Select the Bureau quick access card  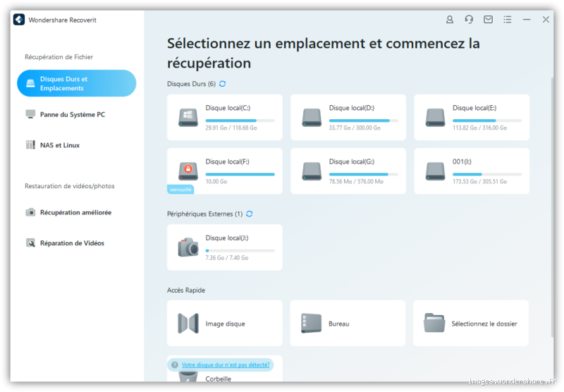click(348, 324)
